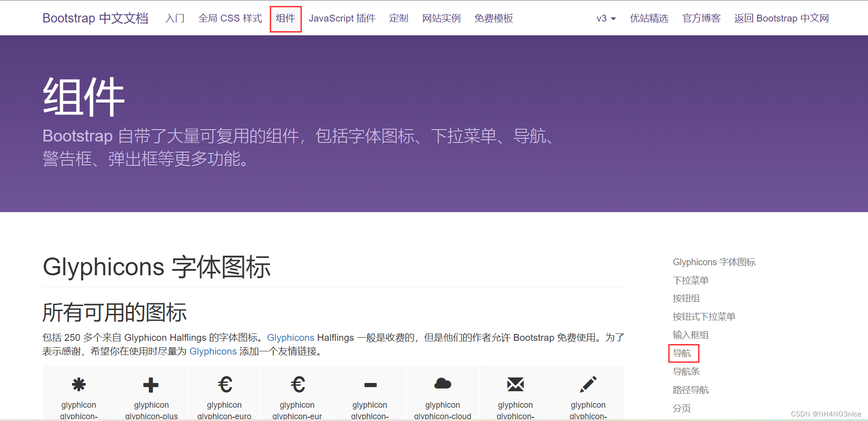Click the cloud glyphicon icon

[442, 383]
